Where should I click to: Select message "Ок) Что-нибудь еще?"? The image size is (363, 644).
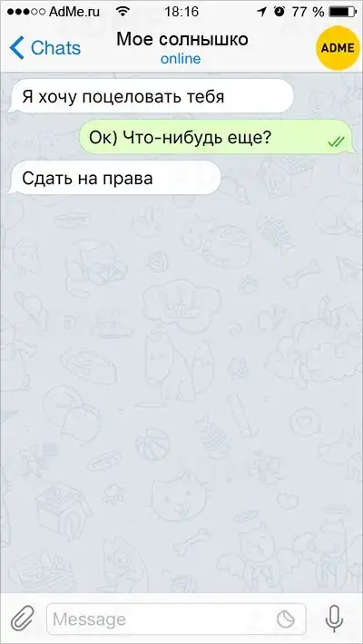pos(216,137)
